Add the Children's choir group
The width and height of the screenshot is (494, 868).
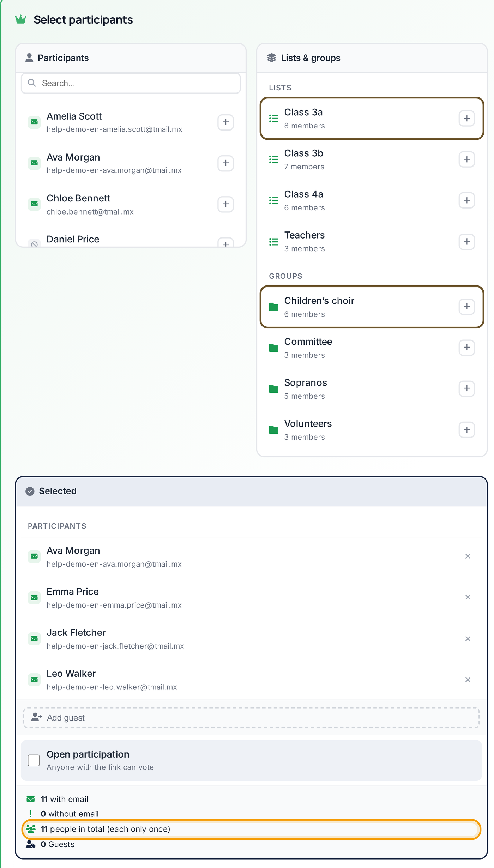coord(466,306)
